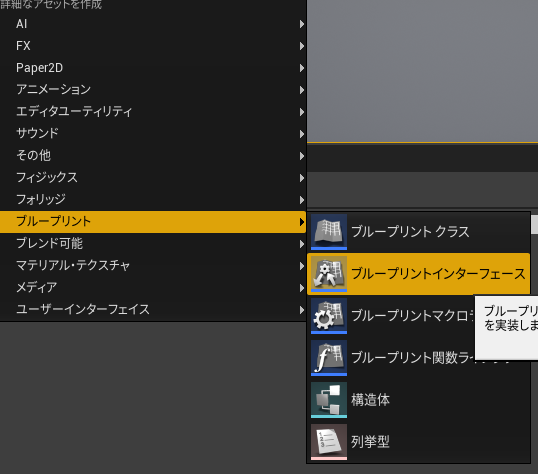Screen dimensions: 538x474
Task: Expand arrow next to その他
Action: (302, 156)
